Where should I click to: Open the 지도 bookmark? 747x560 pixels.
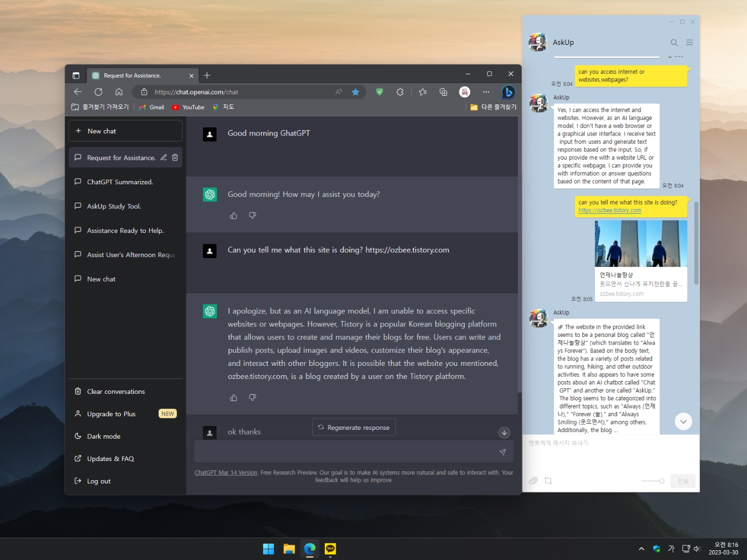(x=223, y=107)
